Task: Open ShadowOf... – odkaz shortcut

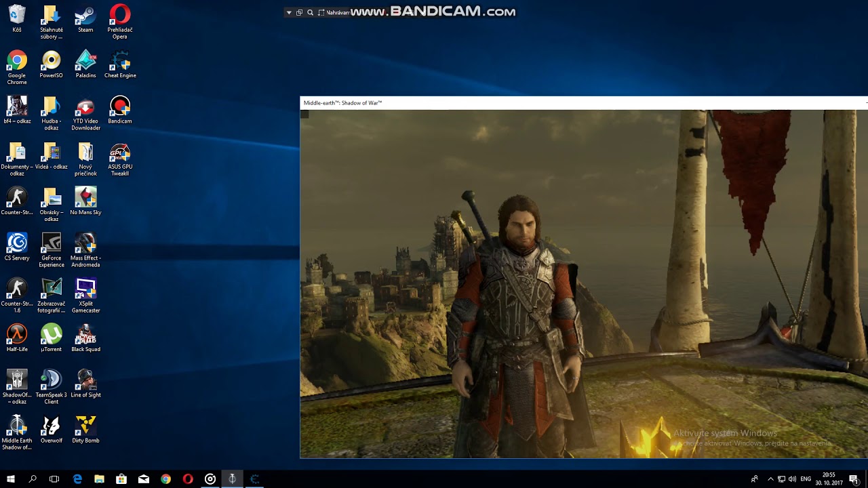Action: click(x=17, y=386)
